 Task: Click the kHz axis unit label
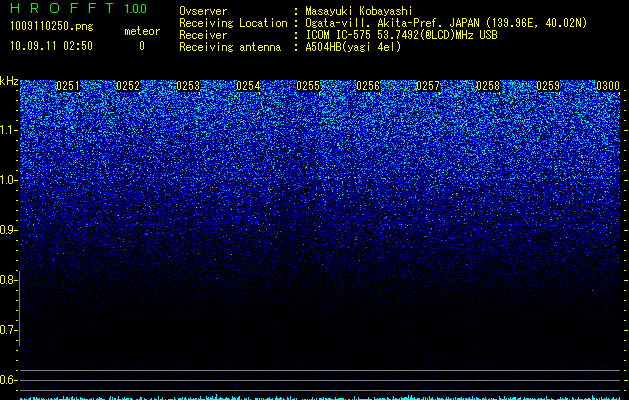[x=9, y=81]
